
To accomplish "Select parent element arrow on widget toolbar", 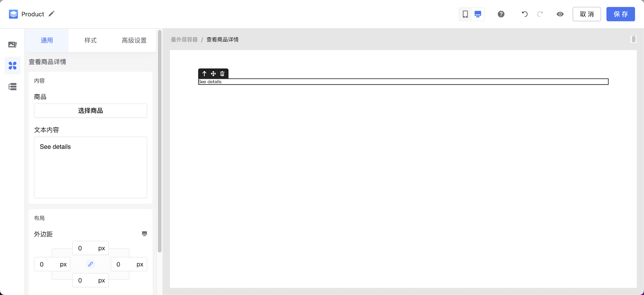I will [x=204, y=74].
